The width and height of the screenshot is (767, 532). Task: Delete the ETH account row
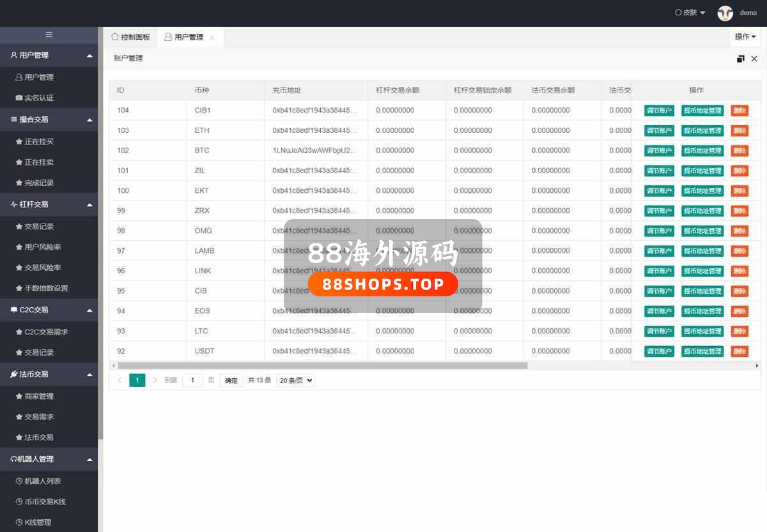[x=740, y=130]
